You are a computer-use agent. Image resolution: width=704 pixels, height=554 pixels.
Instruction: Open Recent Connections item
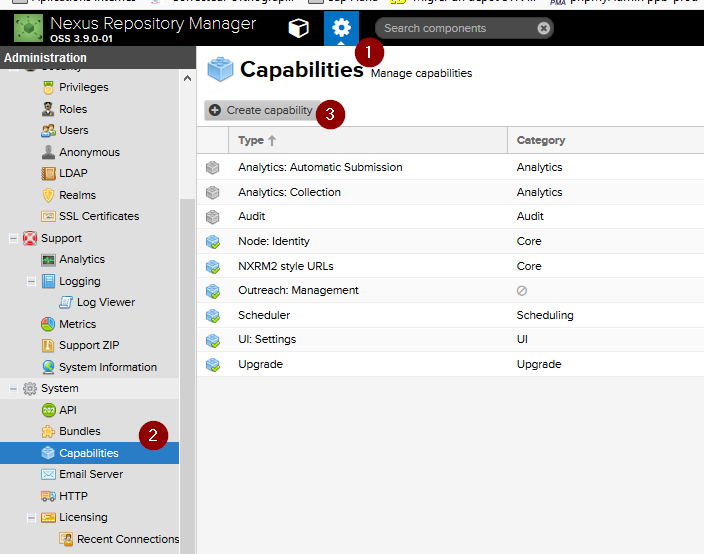coord(128,539)
